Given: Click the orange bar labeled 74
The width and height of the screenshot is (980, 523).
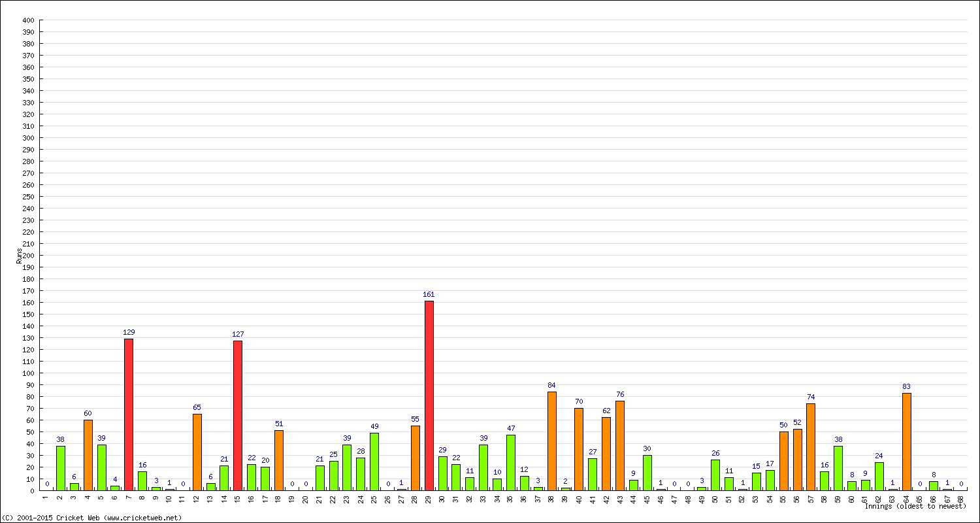Looking at the screenshot, I should click(x=811, y=447).
